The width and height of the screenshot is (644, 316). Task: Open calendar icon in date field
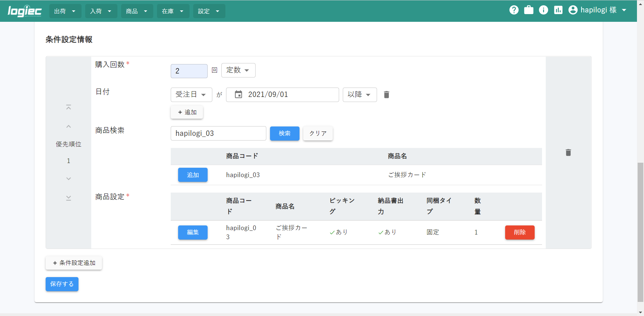click(x=238, y=95)
